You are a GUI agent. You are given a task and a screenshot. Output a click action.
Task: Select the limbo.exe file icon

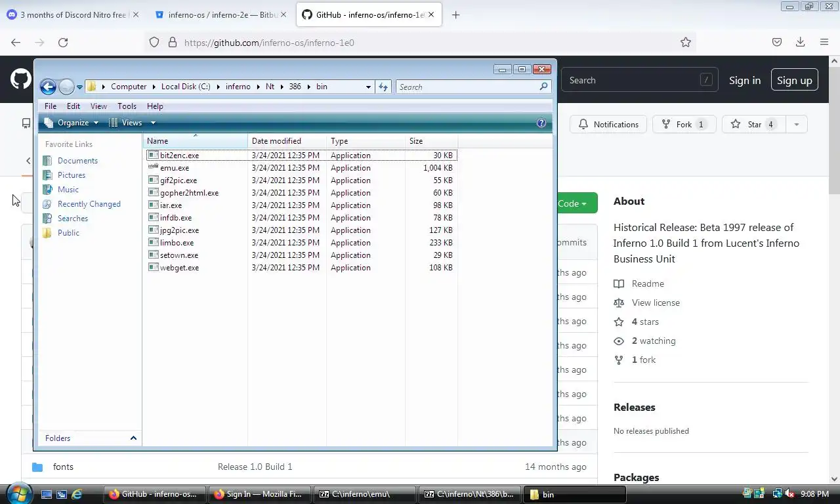(x=154, y=243)
